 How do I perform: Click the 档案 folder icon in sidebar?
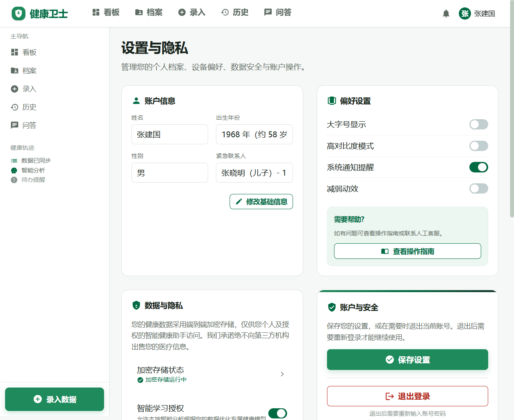[14, 70]
